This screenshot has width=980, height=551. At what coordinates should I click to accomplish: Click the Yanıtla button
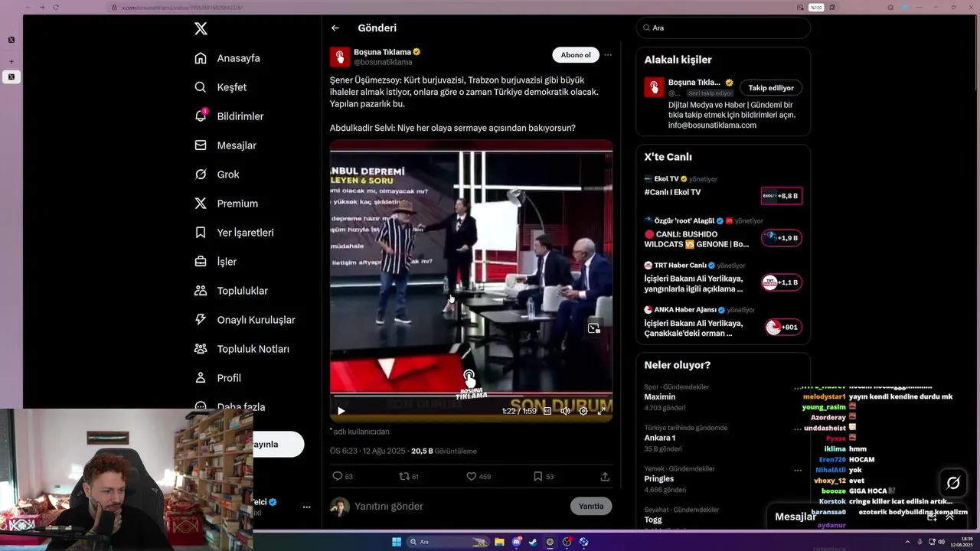pos(591,506)
